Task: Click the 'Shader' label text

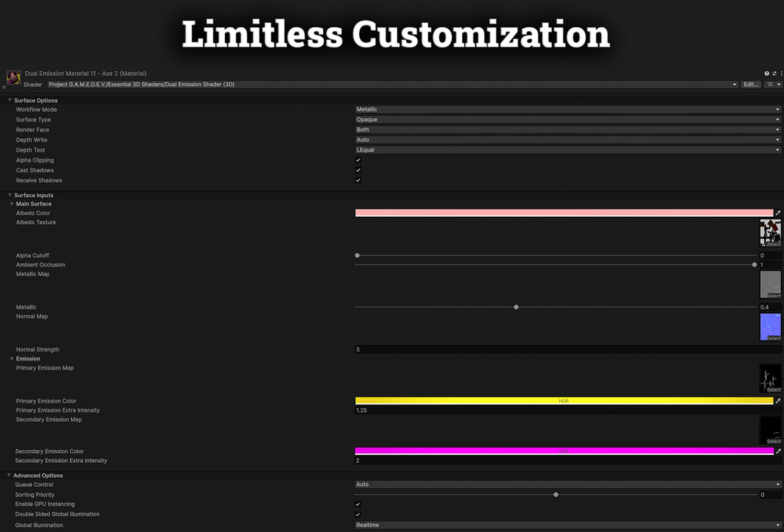Action: (x=33, y=84)
